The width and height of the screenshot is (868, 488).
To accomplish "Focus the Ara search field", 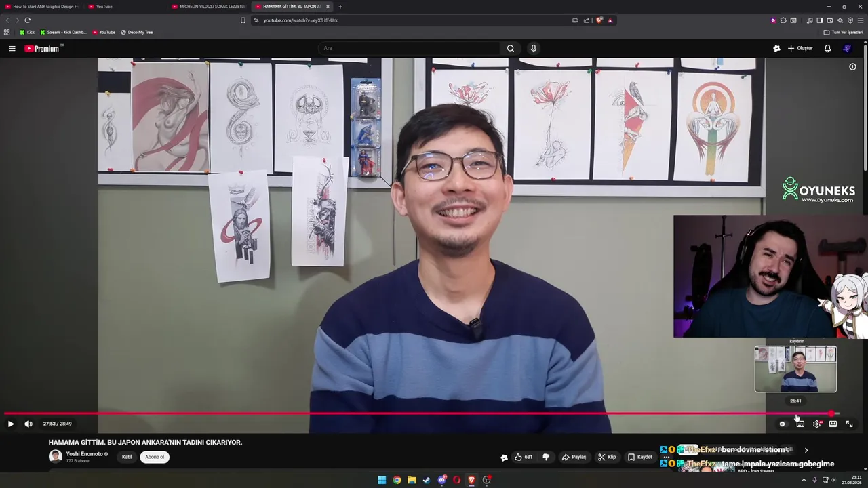I will point(410,48).
